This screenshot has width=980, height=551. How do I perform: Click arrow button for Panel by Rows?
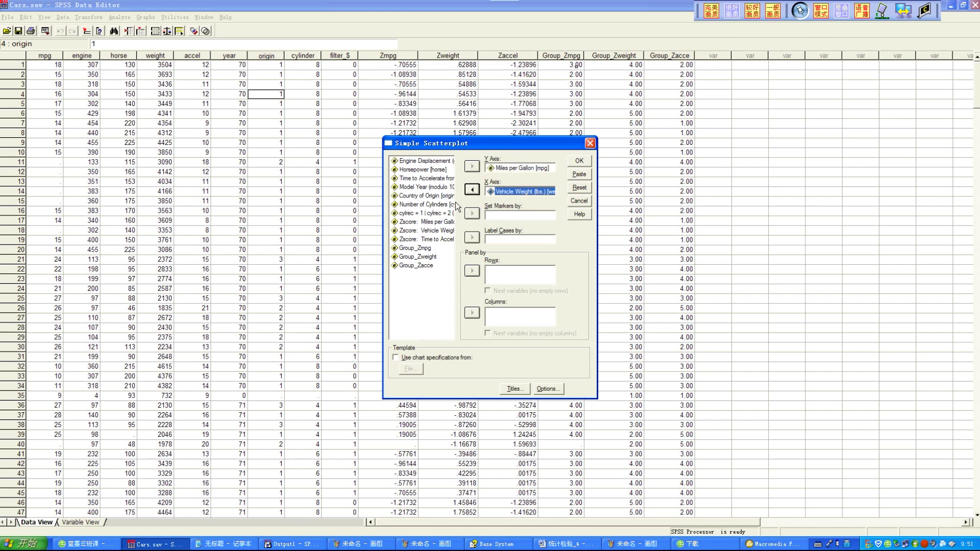pos(472,270)
